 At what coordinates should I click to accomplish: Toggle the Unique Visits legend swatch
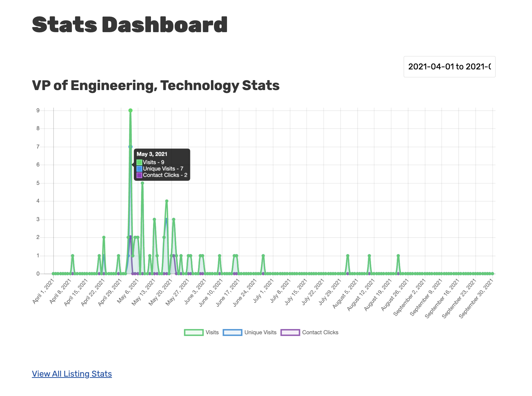click(x=232, y=332)
